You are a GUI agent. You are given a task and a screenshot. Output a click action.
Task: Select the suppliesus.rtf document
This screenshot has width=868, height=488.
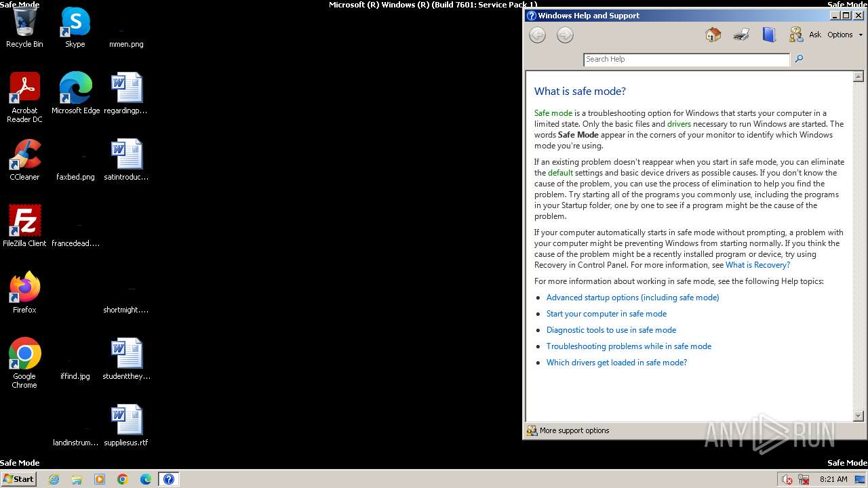pos(126,426)
